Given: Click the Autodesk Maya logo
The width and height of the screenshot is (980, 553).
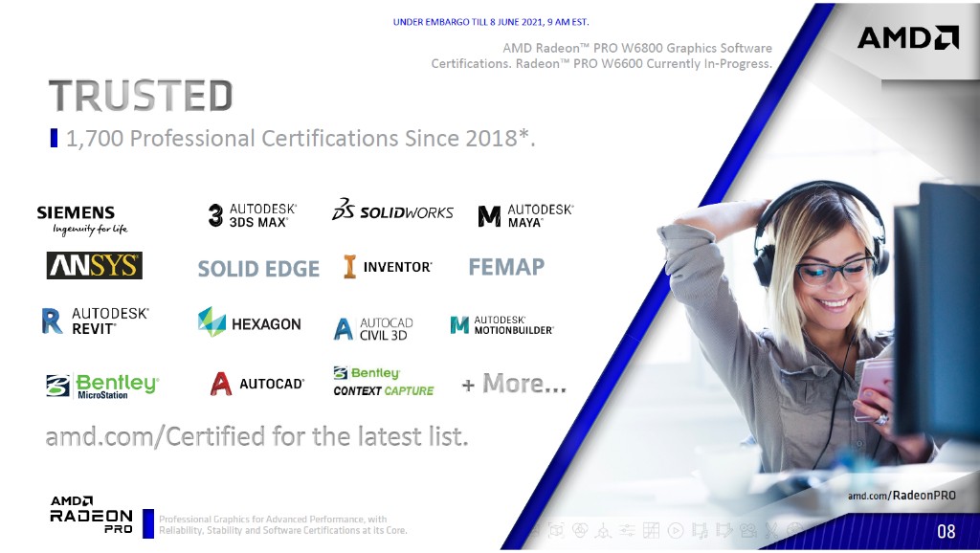Looking at the screenshot, I should pyautogui.click(x=525, y=215).
